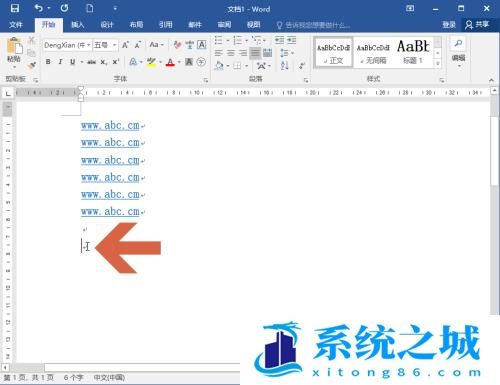Viewport: 500px width, 385px height.
Task: Switch to the 插入 Insert tab
Action: (x=78, y=25)
